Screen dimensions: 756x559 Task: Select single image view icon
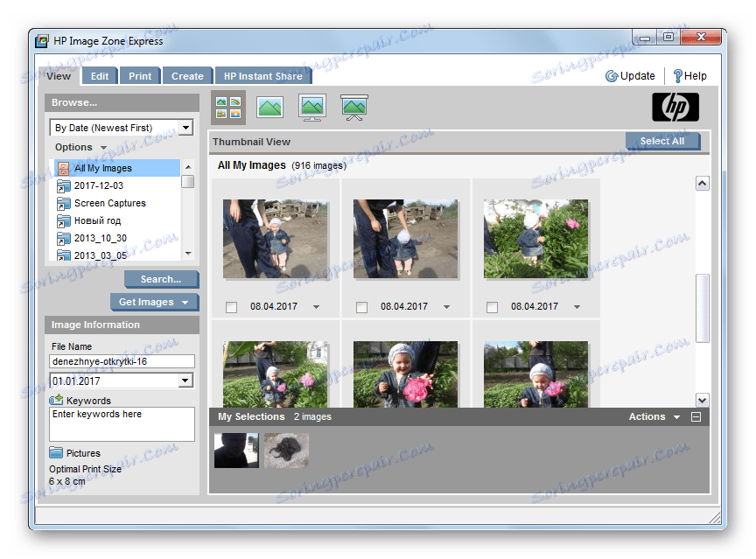click(x=270, y=107)
